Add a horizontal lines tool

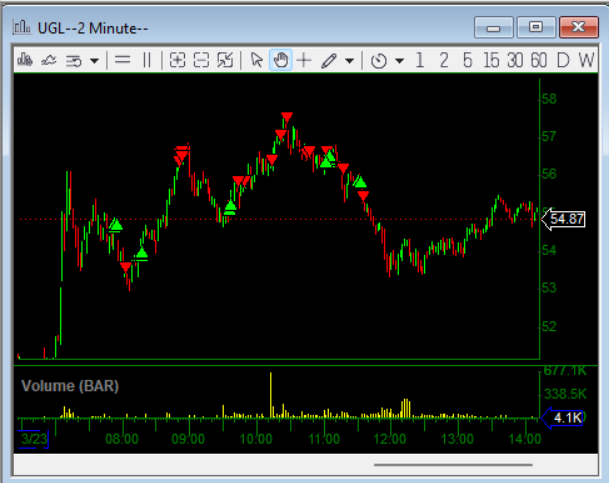[123, 60]
